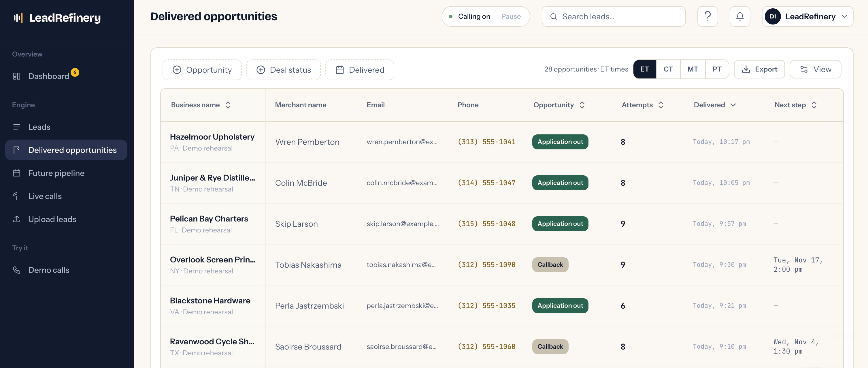Click the LeadRefinery logo icon

click(x=18, y=18)
